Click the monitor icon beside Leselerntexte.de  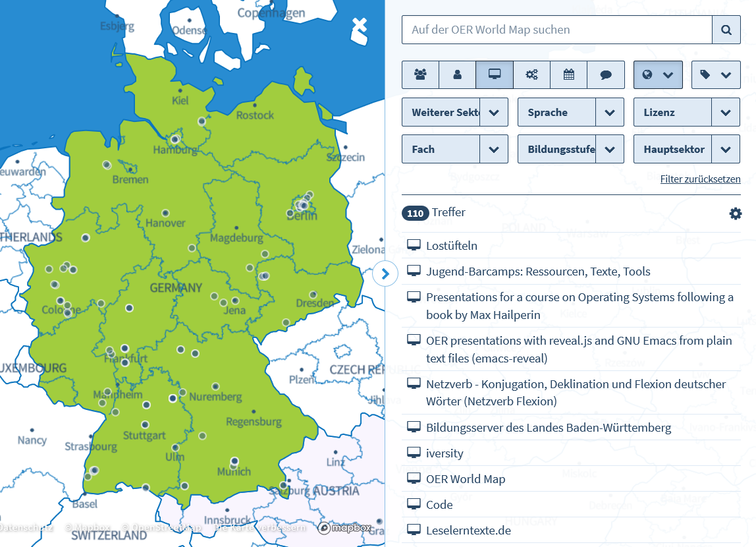[x=414, y=530]
